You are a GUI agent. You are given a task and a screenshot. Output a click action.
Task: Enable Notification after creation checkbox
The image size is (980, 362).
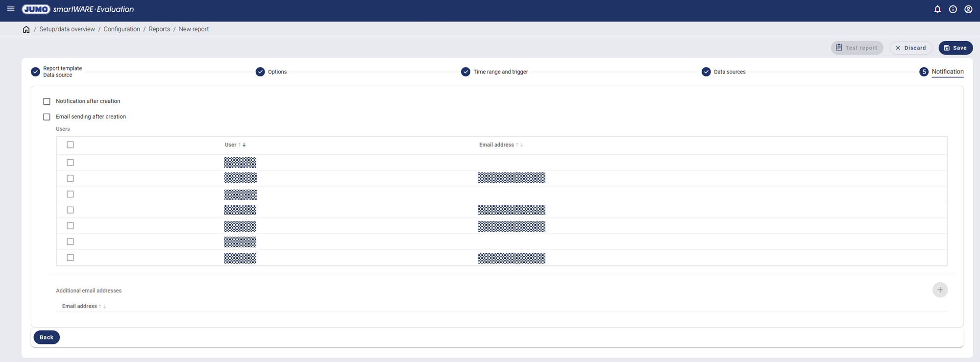coord(47,101)
